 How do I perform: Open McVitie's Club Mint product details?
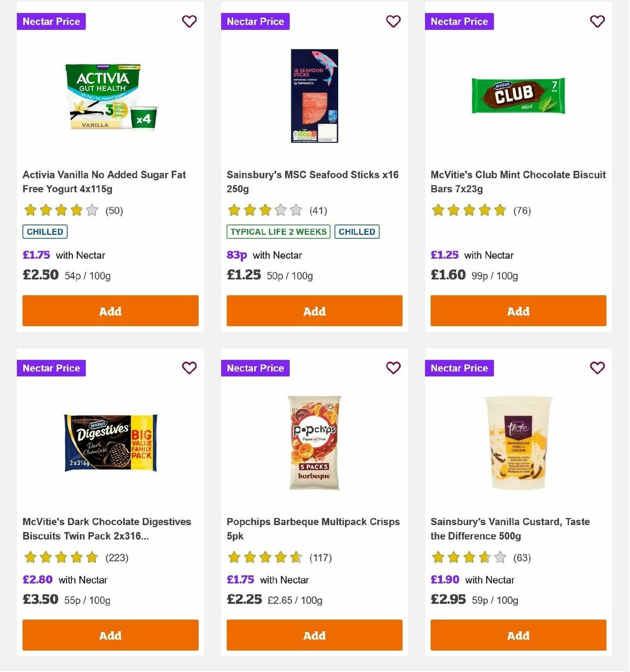click(x=518, y=182)
